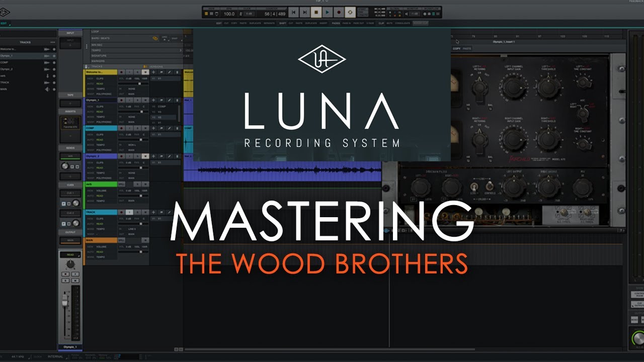This screenshot has width=644, height=362.
Task: Click the trash icon on Olympic_2 track
Action: click(x=177, y=156)
